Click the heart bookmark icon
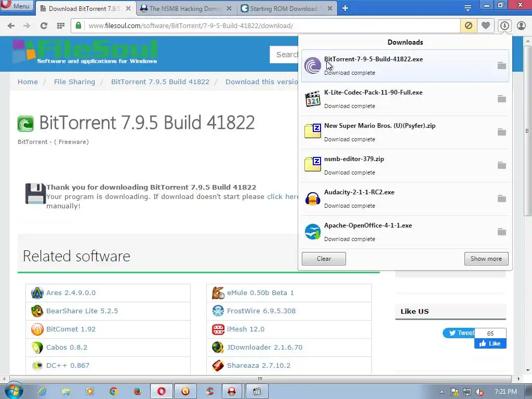Screen dimensions: 532x399 tap(486, 25)
